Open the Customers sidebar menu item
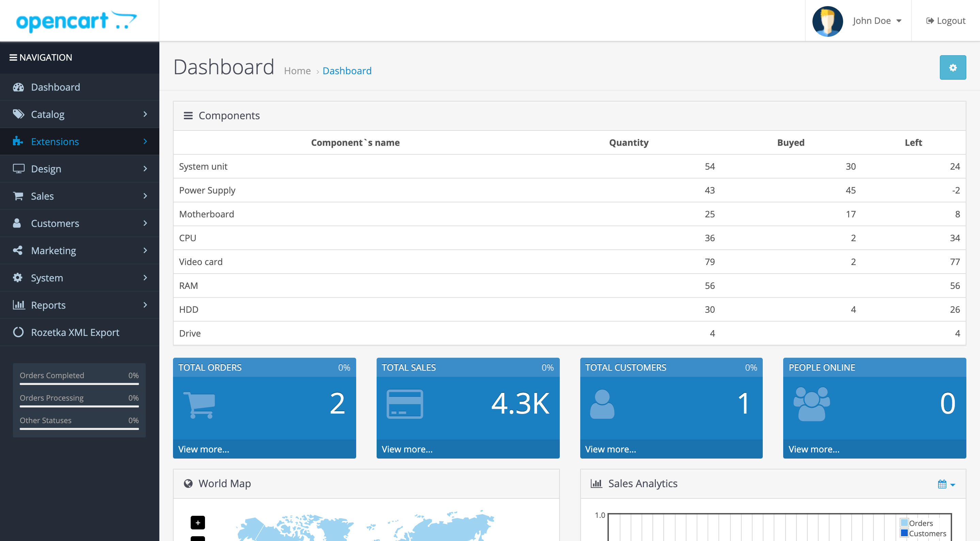 (80, 223)
